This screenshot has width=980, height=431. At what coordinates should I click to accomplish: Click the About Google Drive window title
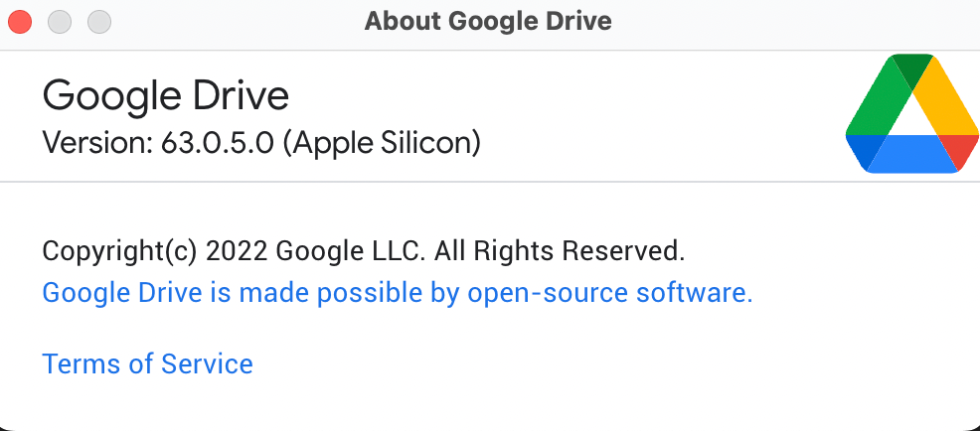click(488, 21)
